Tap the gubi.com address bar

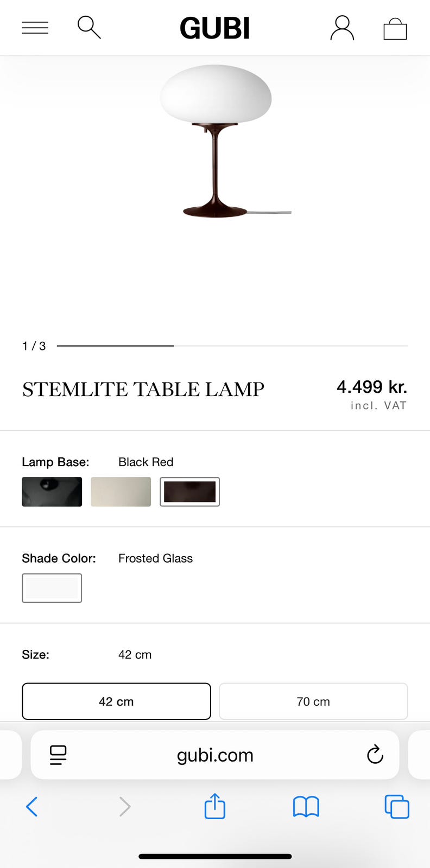click(215, 755)
